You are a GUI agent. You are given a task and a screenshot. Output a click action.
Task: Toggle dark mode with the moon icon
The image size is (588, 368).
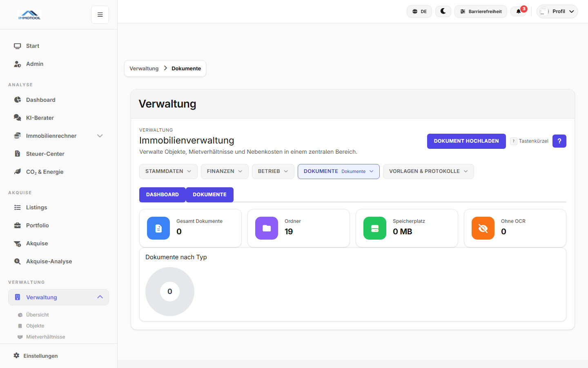443,11
